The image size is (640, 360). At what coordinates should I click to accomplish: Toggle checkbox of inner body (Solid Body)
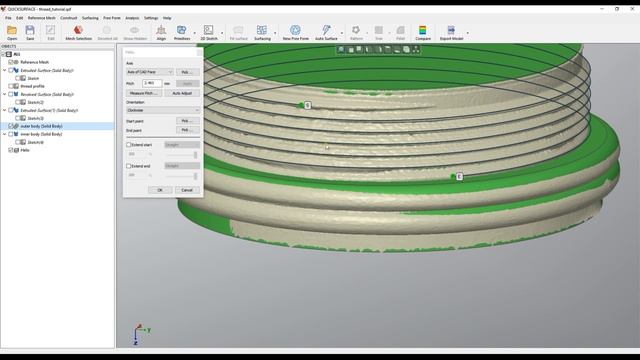pos(11,134)
